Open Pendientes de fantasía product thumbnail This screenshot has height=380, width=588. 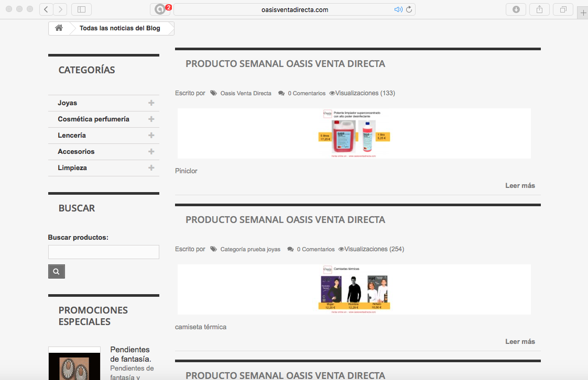click(74, 364)
